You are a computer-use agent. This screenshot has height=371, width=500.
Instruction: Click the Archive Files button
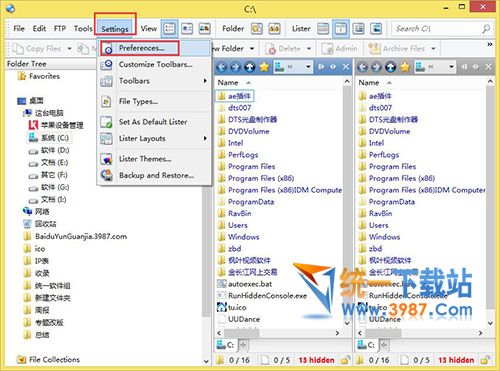click(x=397, y=49)
